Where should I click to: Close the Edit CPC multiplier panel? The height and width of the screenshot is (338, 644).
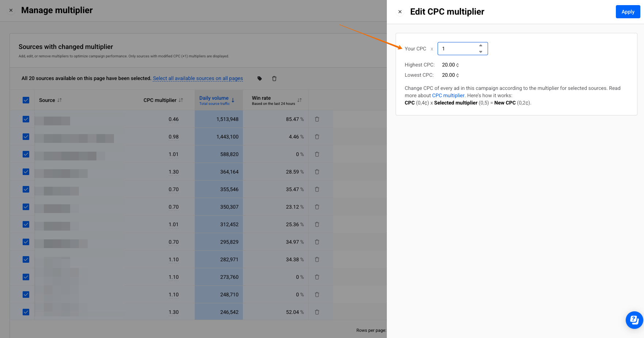[400, 12]
